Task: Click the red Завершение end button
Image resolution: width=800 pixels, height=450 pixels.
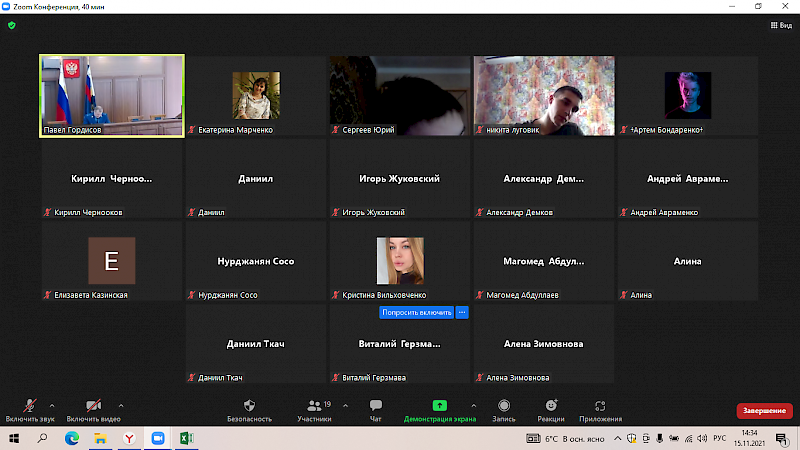Action: point(764,411)
